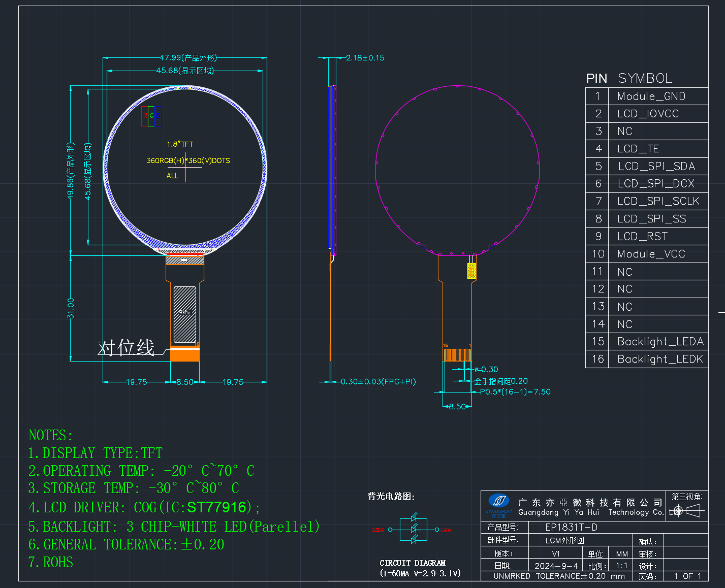Select the 背光电路图 heading
Viewport: 725px width, 588px height.
[392, 496]
